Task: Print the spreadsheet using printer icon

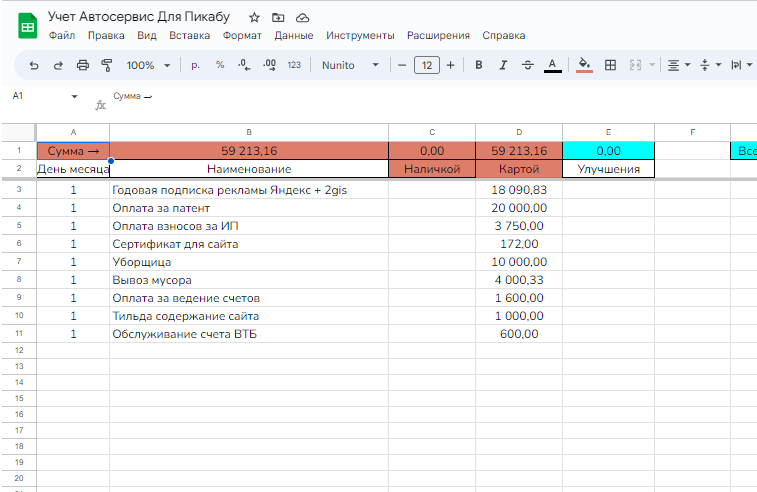Action: tap(83, 65)
